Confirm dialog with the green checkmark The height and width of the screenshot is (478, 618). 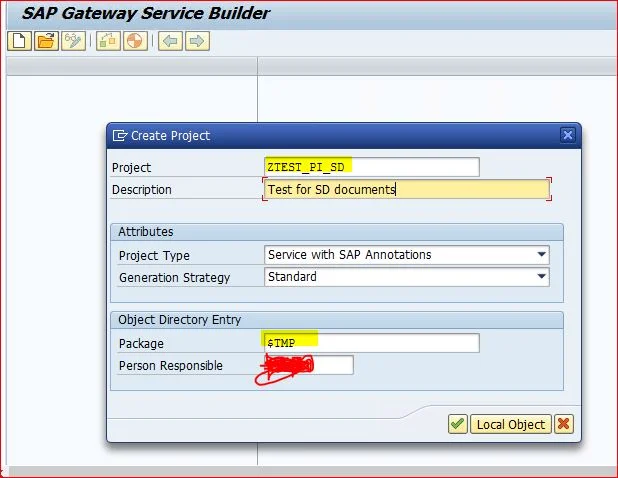458,424
